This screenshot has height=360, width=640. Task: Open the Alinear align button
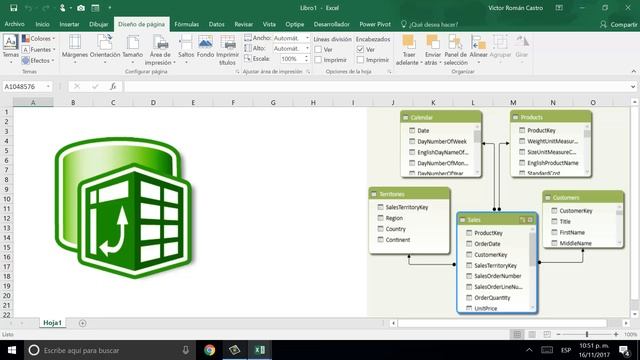coord(478,50)
